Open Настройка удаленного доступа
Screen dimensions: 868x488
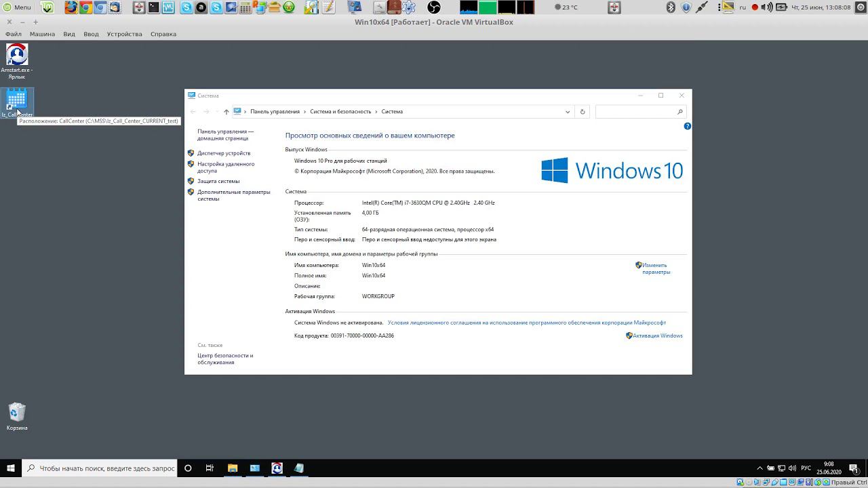[226, 167]
